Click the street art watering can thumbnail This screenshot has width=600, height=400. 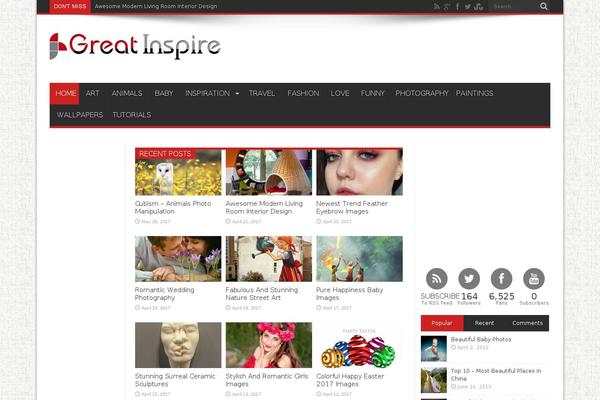[x=269, y=259]
